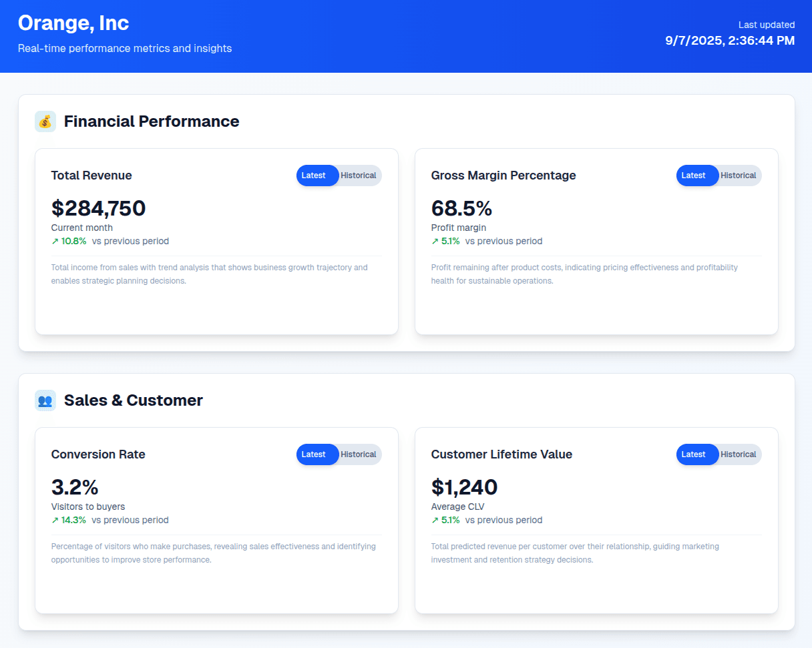Click the upward arrow beside 14.3% Conversion Rate change
The image size is (812, 648).
click(x=54, y=520)
